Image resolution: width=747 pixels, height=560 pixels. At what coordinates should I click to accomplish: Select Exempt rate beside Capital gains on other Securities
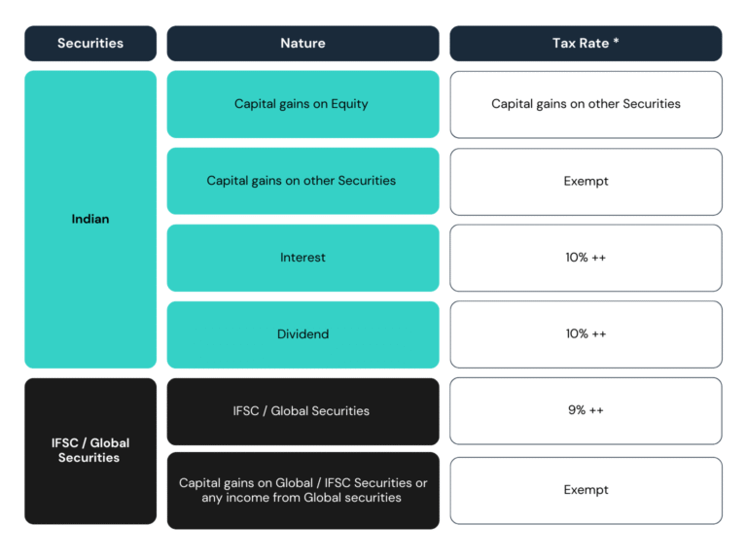coord(586,181)
